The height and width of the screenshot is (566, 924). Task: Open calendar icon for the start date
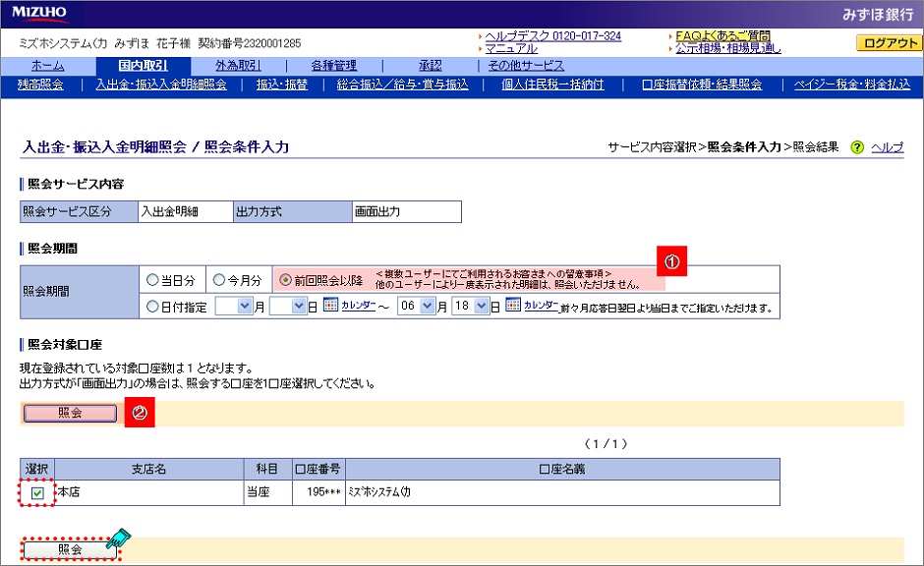coord(330,305)
